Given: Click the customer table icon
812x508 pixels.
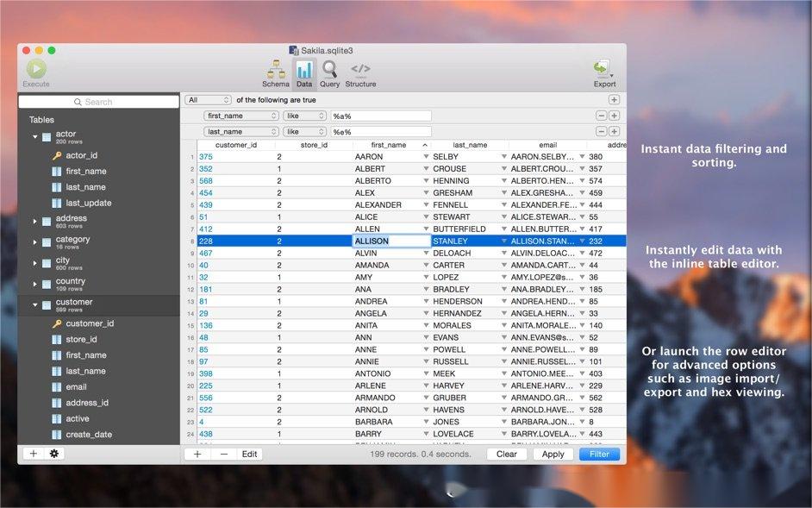Looking at the screenshot, I should point(46,305).
